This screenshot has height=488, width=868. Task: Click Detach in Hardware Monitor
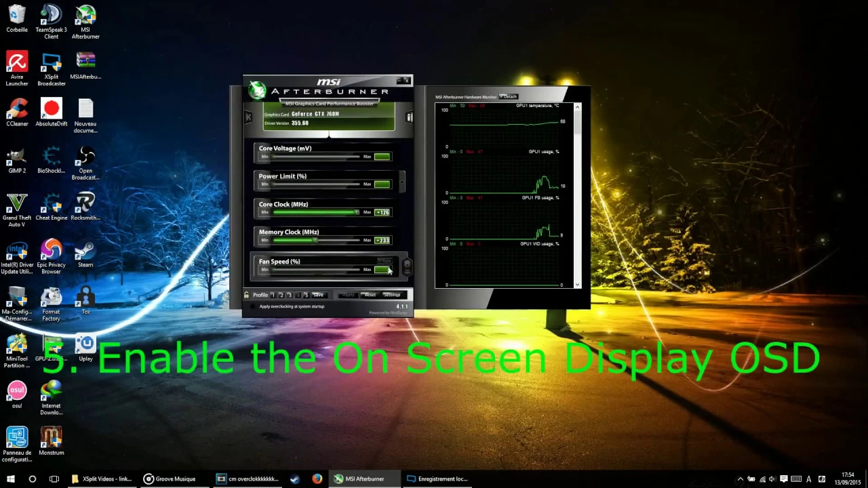point(509,97)
